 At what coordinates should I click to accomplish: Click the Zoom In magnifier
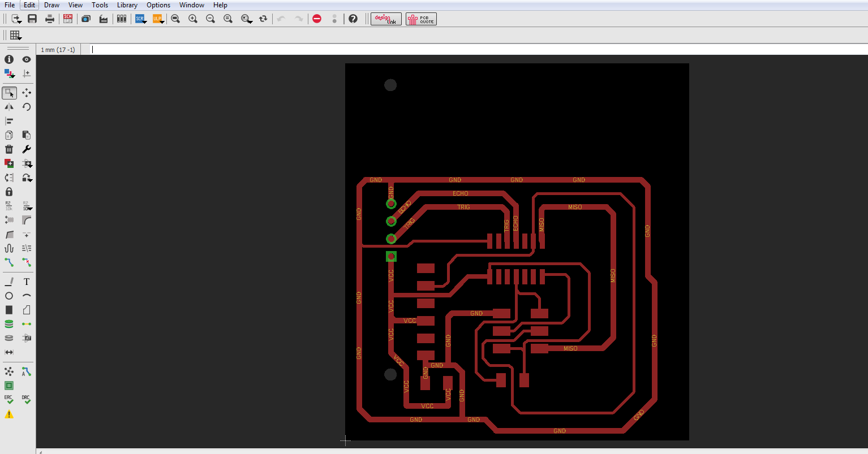pos(193,19)
